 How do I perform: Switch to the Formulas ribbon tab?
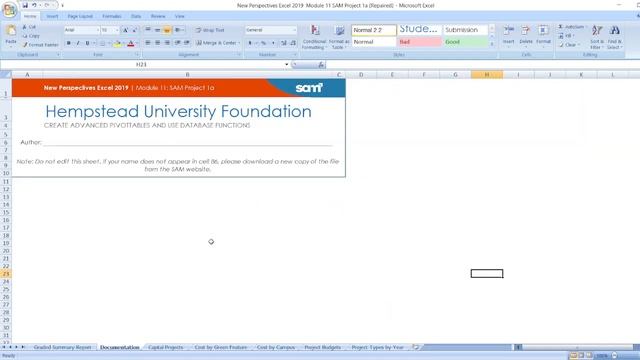coord(112,16)
